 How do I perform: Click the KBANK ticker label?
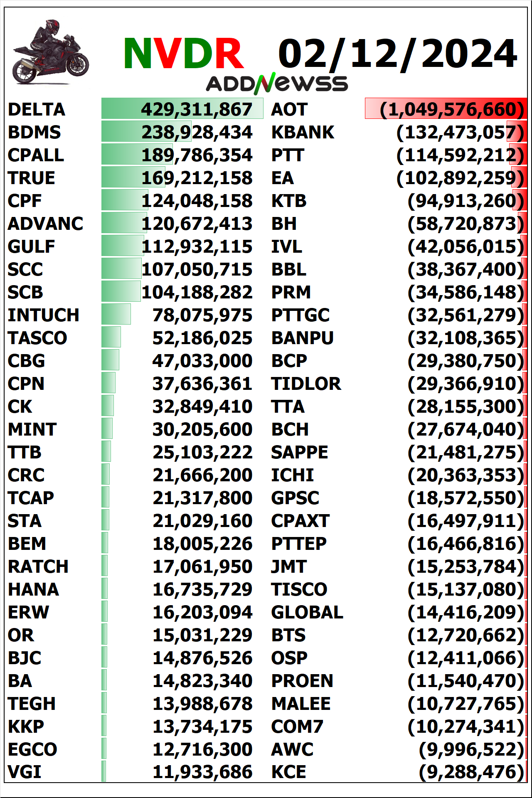(303, 132)
